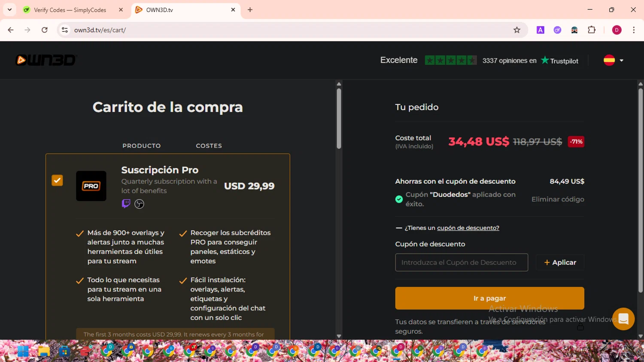This screenshot has height=362, width=644.
Task: Open the round purple extension icon
Action: (x=557, y=30)
